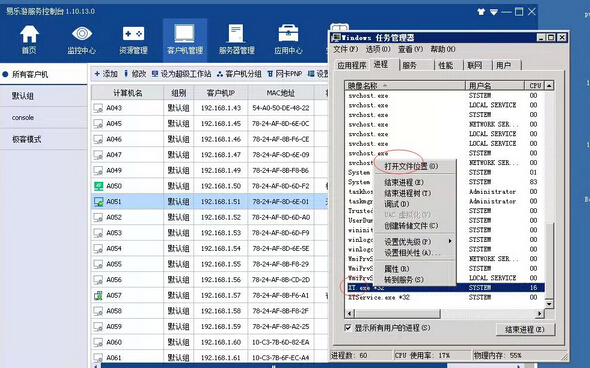Choose 转到服务(S) in context menu
This screenshot has height=368, width=590.
pos(414,280)
